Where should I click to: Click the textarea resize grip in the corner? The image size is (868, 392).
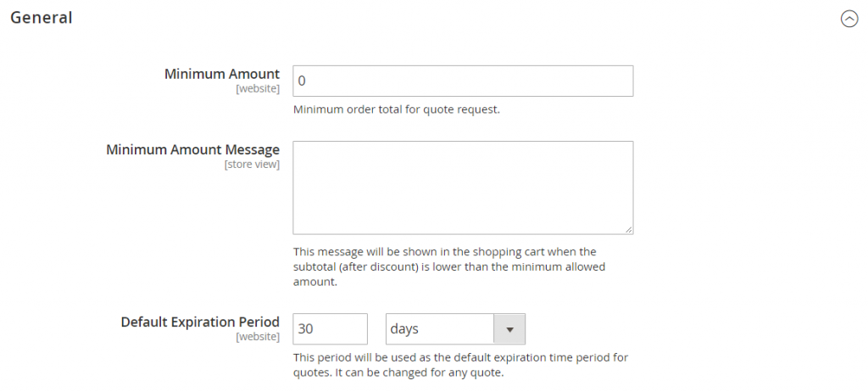point(629,230)
